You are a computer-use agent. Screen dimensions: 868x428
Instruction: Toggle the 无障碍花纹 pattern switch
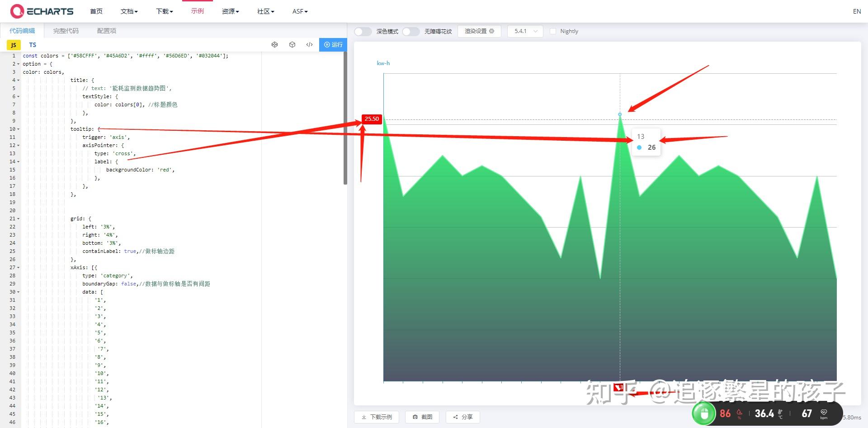click(410, 31)
